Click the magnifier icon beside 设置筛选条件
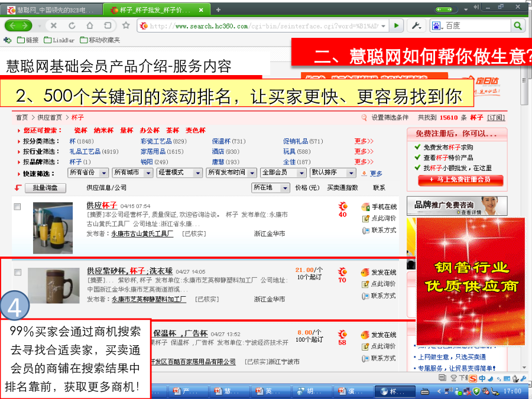Screen dimensions: 532x399 click(364, 118)
